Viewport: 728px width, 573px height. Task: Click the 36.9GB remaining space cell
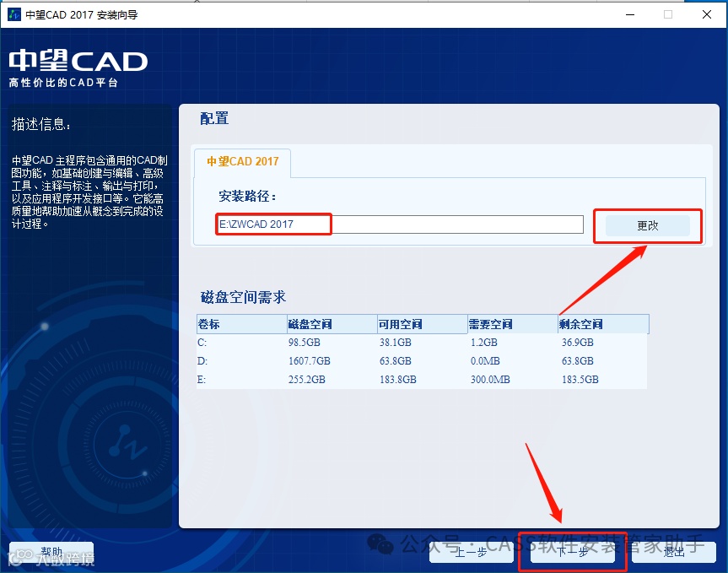[578, 343]
